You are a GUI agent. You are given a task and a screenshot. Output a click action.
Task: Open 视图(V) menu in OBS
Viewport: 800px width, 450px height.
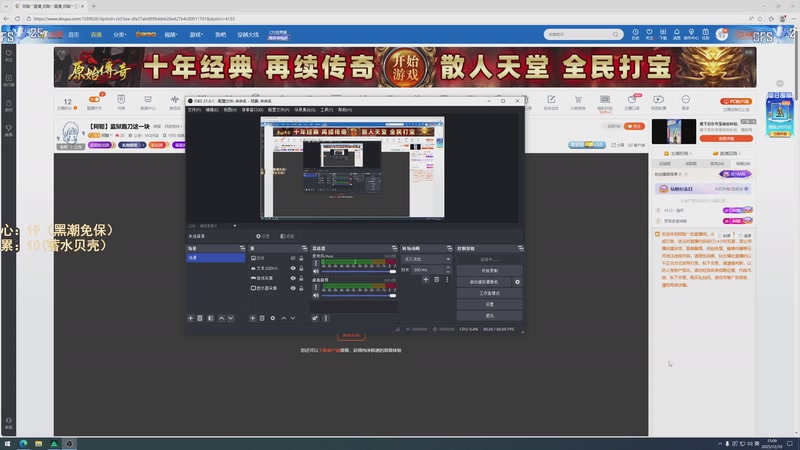230,110
